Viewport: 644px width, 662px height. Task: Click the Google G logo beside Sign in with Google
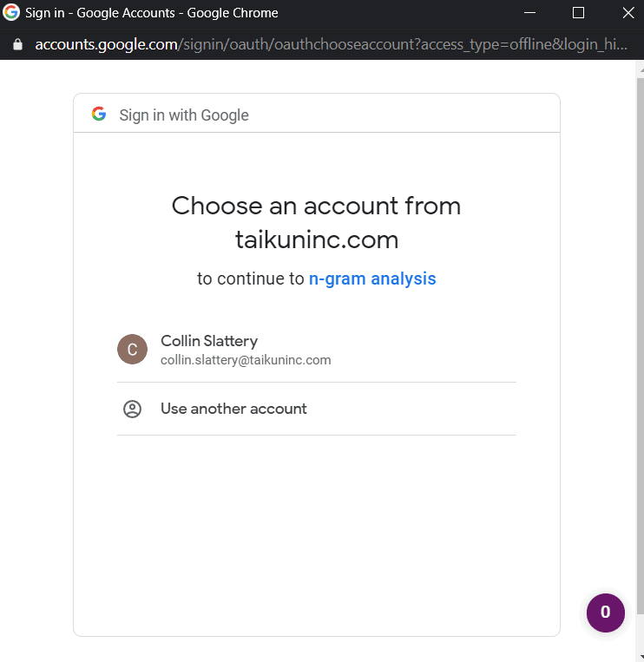click(99, 114)
